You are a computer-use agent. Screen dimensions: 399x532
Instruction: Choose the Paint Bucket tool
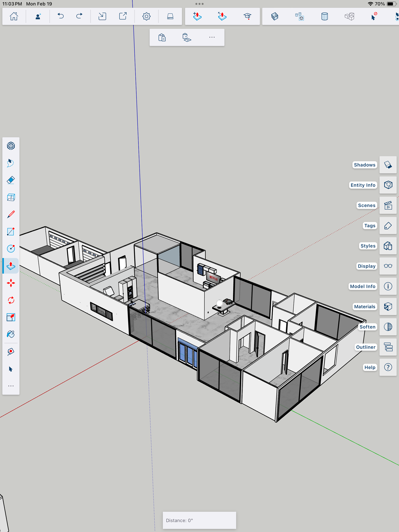pos(11,334)
